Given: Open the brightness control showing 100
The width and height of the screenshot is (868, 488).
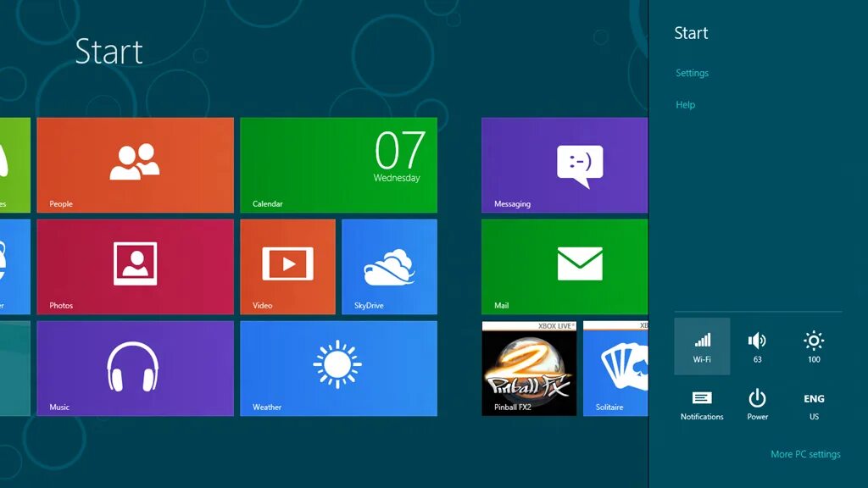Looking at the screenshot, I should 814,347.
